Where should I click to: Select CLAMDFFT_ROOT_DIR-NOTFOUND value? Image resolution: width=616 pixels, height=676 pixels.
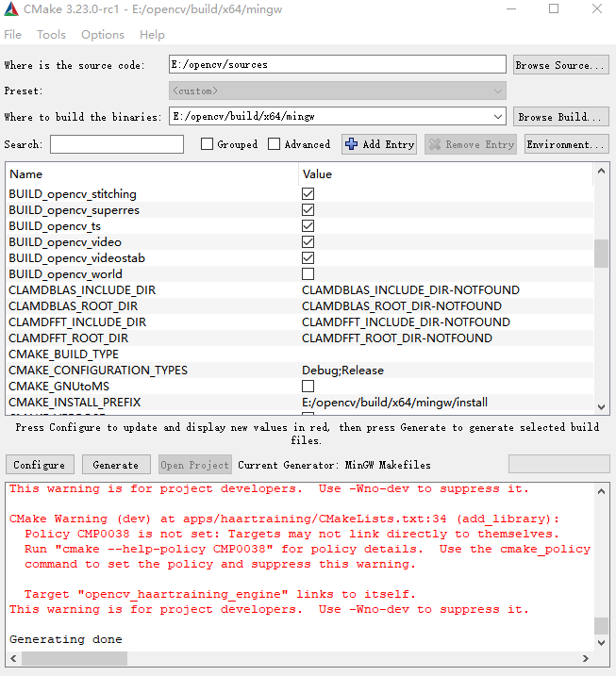pyautogui.click(x=397, y=338)
